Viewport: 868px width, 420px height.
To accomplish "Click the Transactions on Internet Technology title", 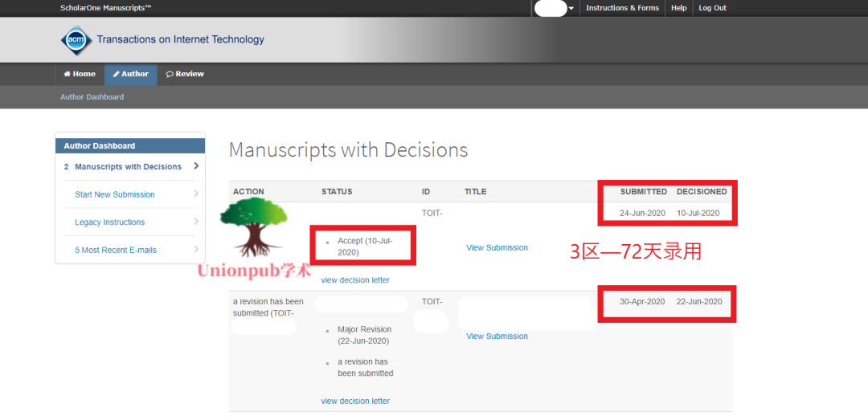I will point(181,39).
